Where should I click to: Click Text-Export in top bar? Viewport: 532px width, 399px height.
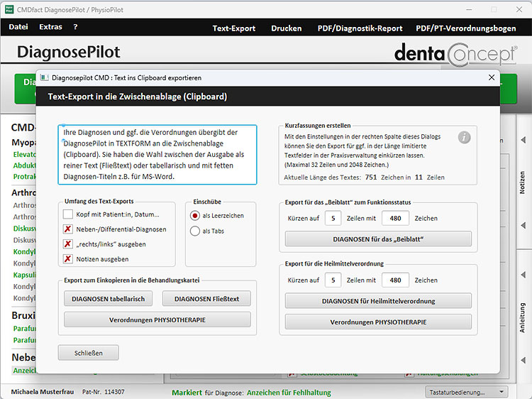[234, 28]
